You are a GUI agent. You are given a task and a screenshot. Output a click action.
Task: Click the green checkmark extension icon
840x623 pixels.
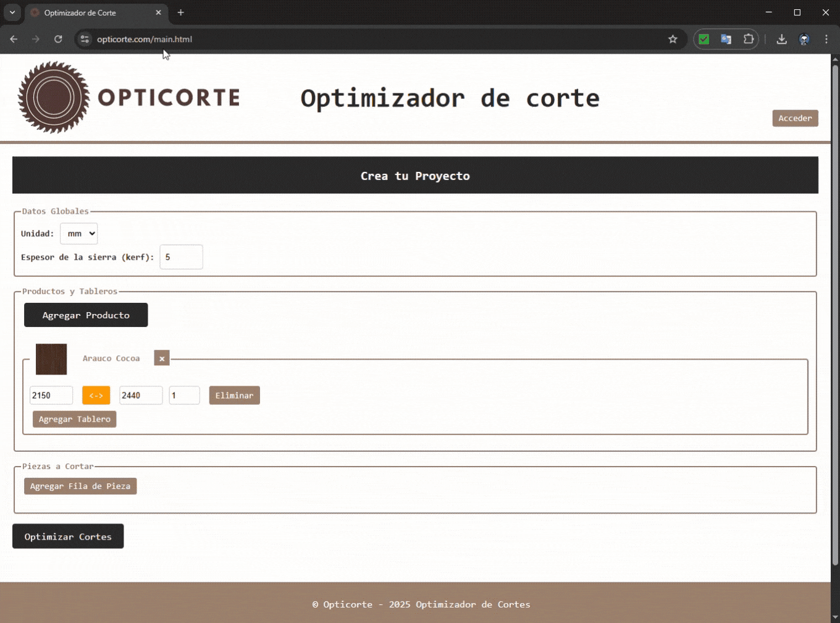pos(704,38)
